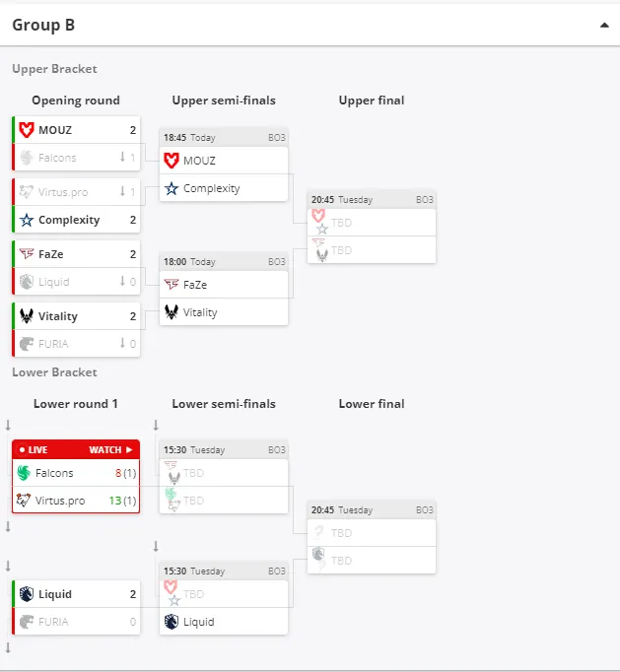Click the down arrow above Lower semi-finals

pos(156,425)
